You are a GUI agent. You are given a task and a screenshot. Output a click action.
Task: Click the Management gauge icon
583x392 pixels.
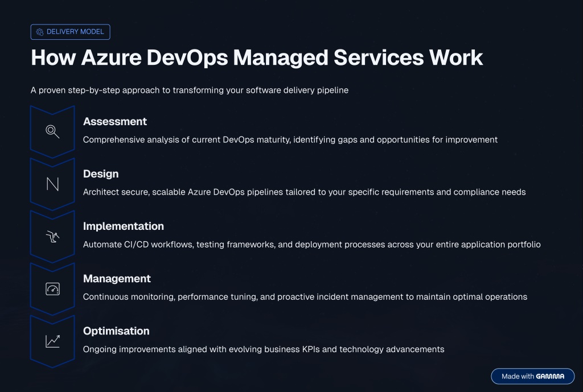[x=52, y=288]
